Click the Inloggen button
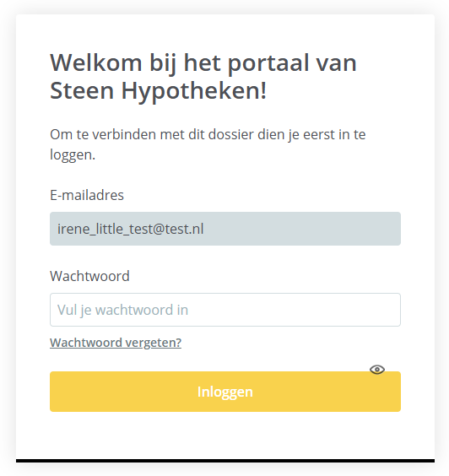 click(x=225, y=392)
